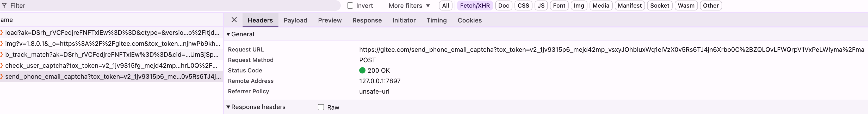This screenshot has width=868, height=114.
Task: Click the green 200 OK status dot
Action: (x=362, y=70)
